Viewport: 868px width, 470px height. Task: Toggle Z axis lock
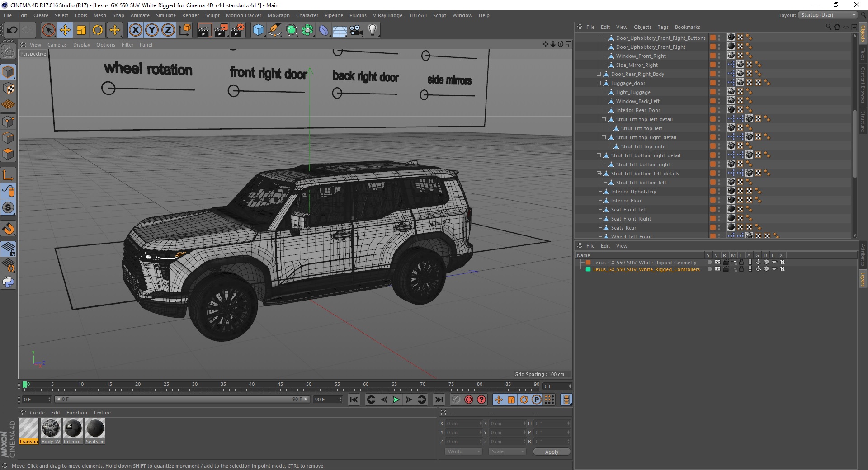[168, 30]
